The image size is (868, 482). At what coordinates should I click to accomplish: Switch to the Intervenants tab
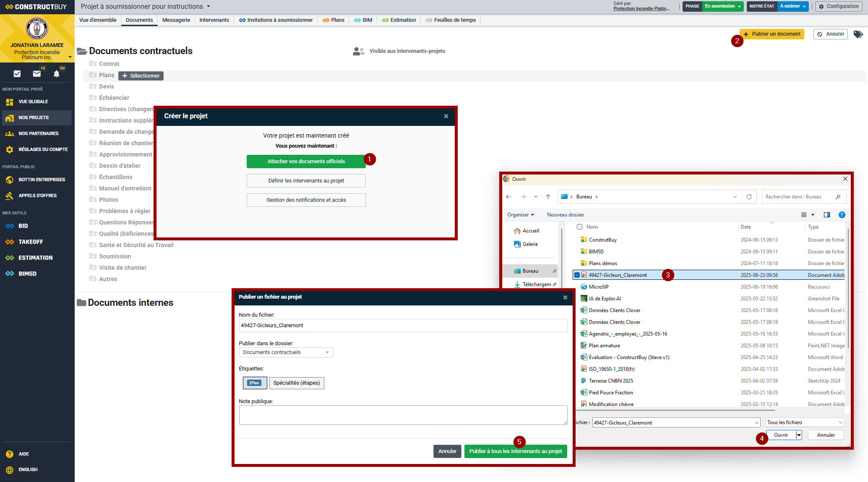pos(214,20)
